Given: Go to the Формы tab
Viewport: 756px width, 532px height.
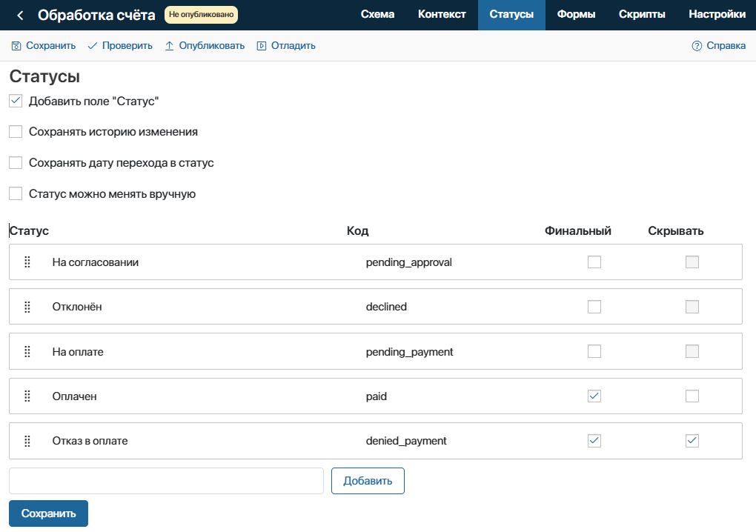Looking at the screenshot, I should pyautogui.click(x=576, y=15).
